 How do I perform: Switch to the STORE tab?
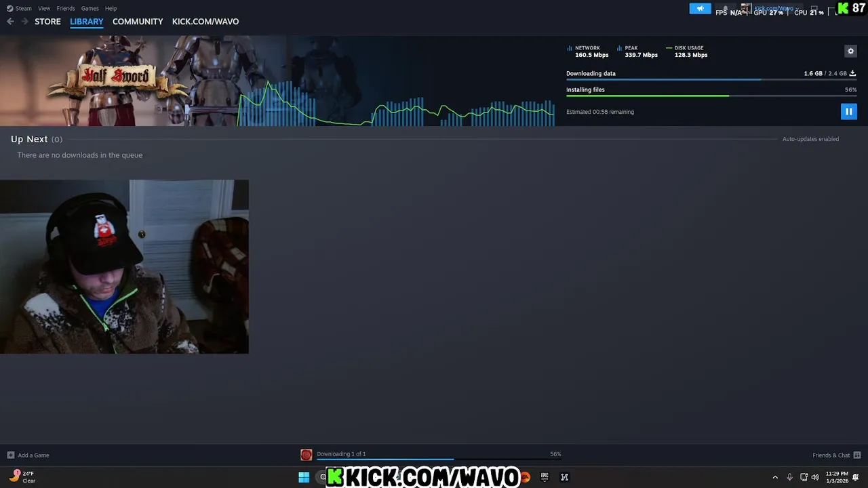coord(47,22)
